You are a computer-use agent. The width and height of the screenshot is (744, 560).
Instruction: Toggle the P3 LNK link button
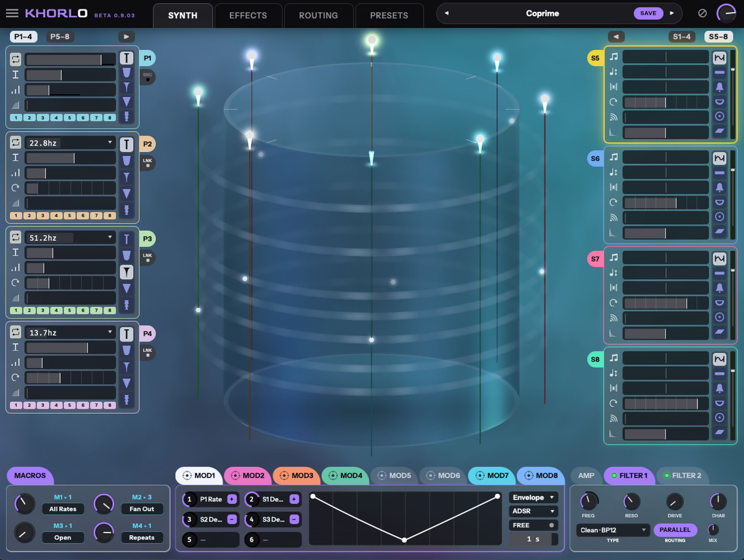pyautogui.click(x=147, y=257)
